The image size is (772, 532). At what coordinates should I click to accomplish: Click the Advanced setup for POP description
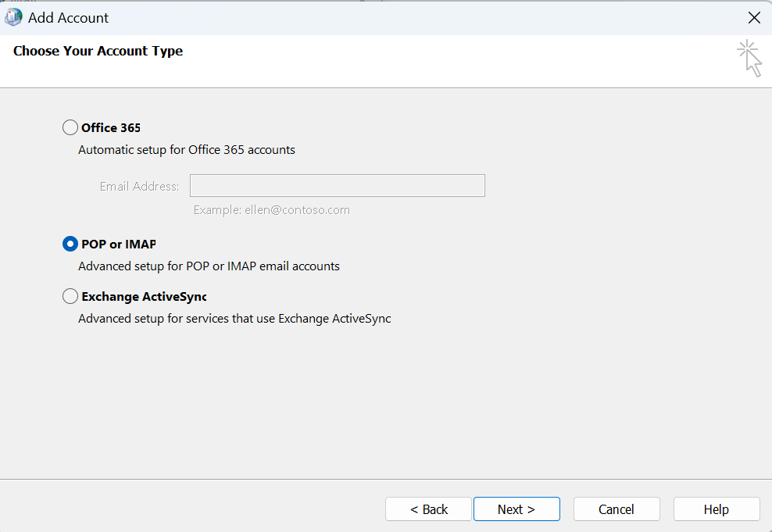[x=209, y=266]
